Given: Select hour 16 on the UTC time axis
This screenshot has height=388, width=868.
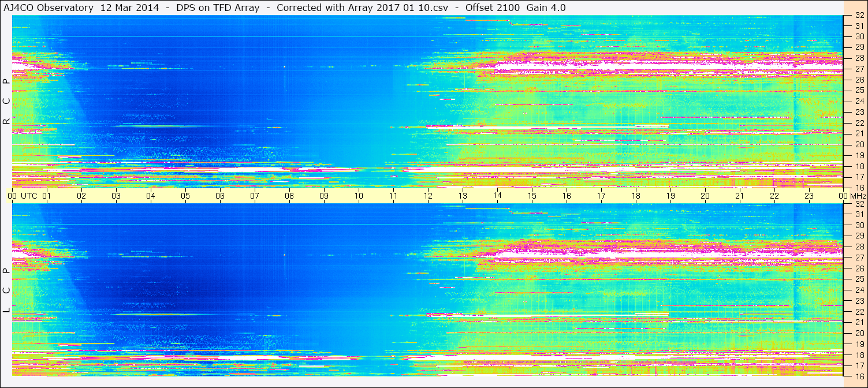Looking at the screenshot, I should tap(567, 196).
